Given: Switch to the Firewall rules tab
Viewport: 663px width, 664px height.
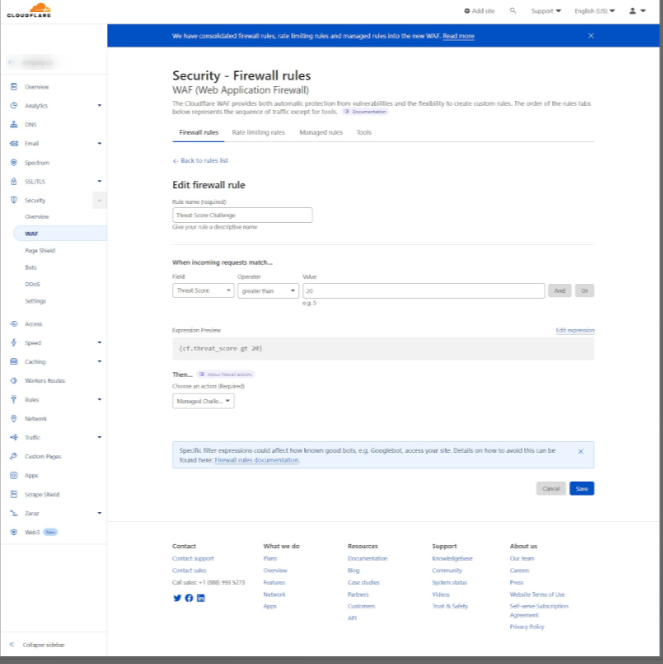Looking at the screenshot, I should 199,133.
